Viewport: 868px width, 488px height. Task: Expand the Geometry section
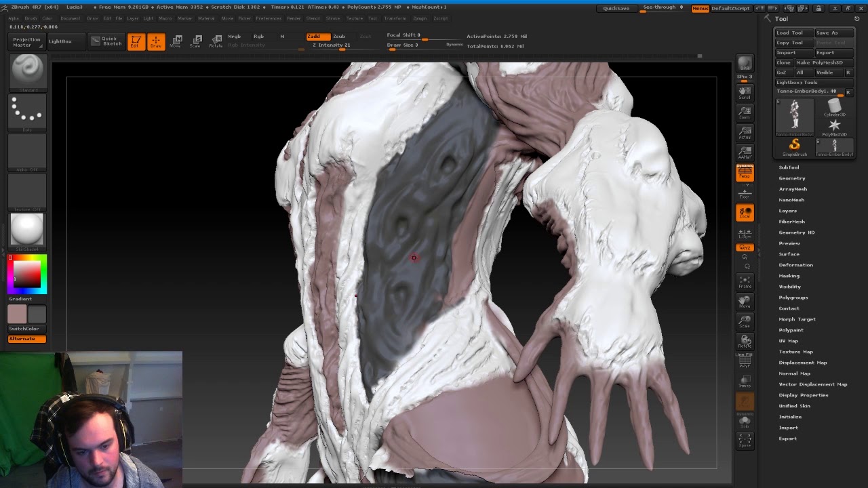[x=792, y=178]
